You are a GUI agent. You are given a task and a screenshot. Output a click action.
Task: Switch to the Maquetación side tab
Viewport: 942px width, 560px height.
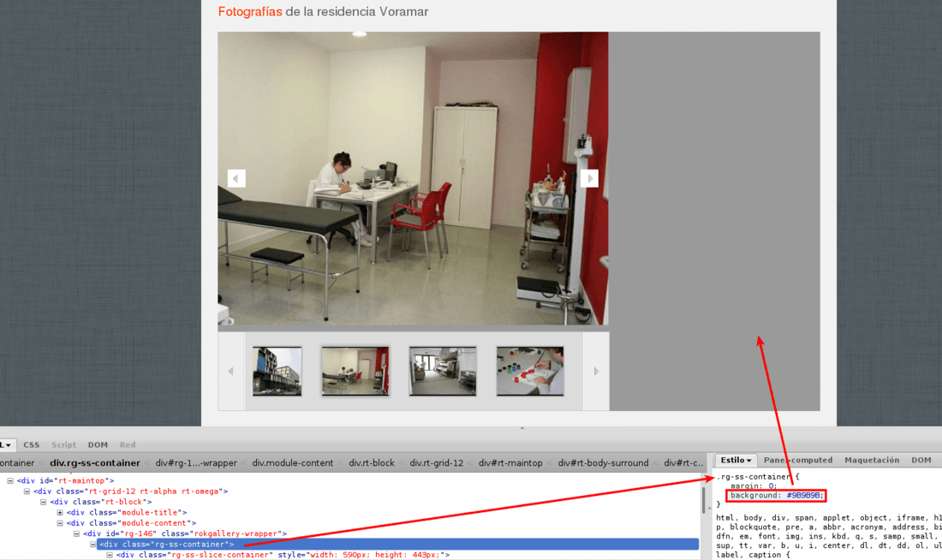tap(872, 461)
